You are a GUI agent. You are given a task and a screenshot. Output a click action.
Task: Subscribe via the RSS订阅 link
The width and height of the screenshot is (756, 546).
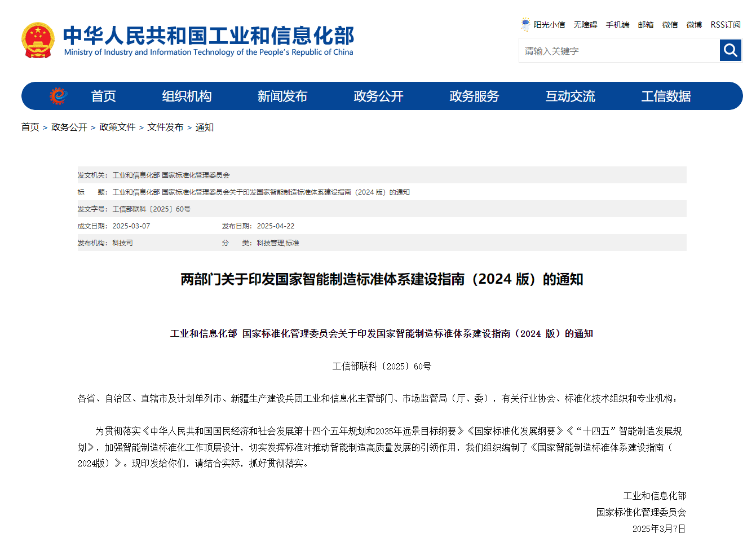725,25
